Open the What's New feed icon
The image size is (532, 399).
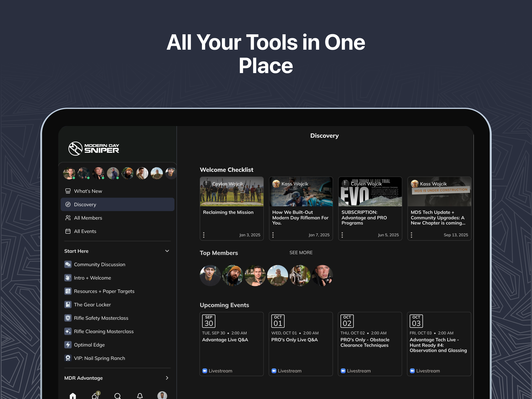pos(68,191)
